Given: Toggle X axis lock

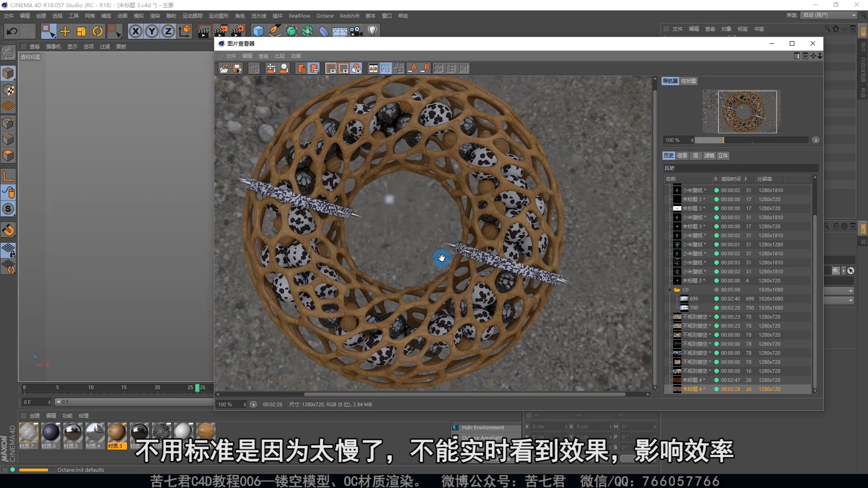Looking at the screenshot, I should [x=135, y=31].
